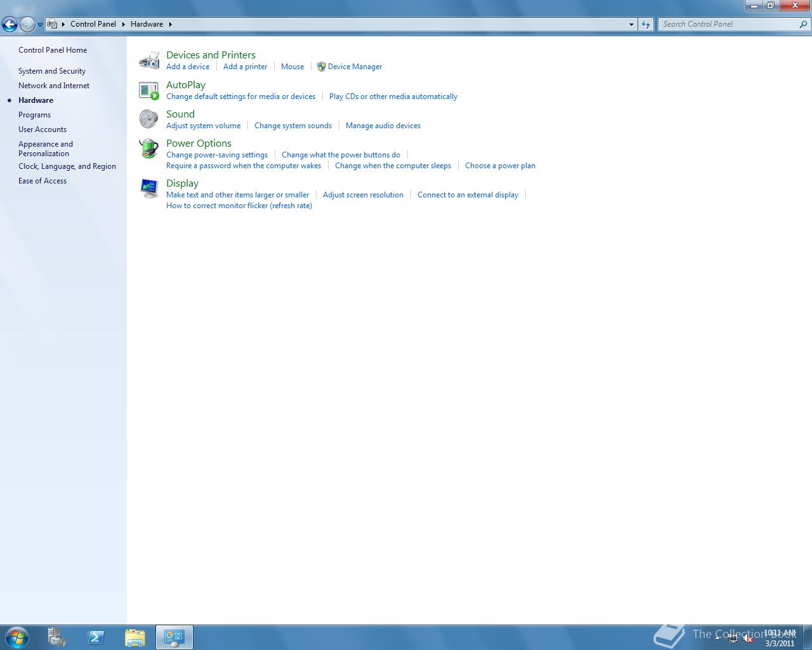Launch Server Manager from taskbar
The image size is (812, 650).
pos(56,637)
